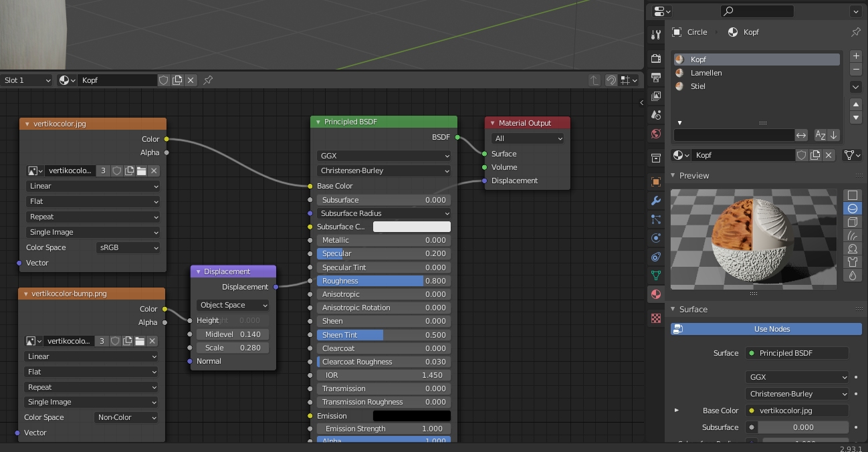Adjust the Roughness 0.800 slider
Screen dimensions: 868x452
pos(384,281)
